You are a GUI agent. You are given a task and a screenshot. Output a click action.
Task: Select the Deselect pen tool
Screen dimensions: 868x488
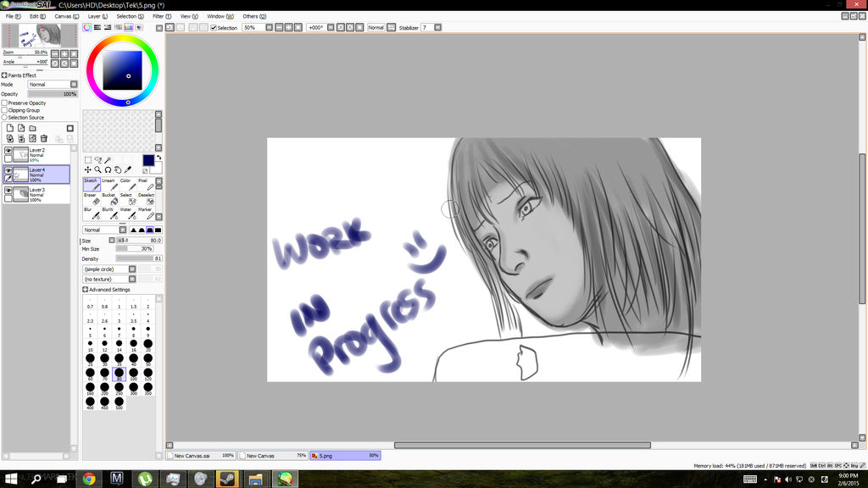point(146,198)
